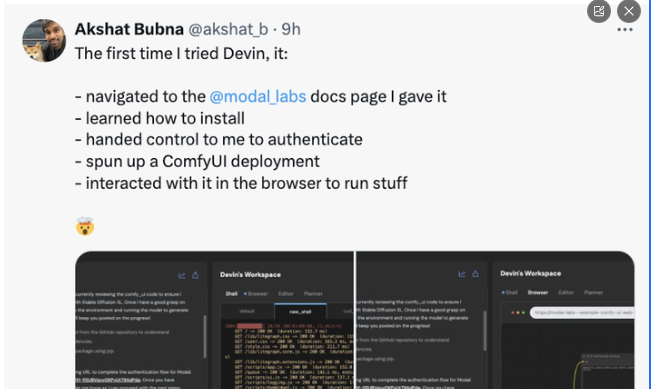This screenshot has width=658, height=389.
Task: Click the chart icon in right screenshot
Action: pyautogui.click(x=462, y=274)
